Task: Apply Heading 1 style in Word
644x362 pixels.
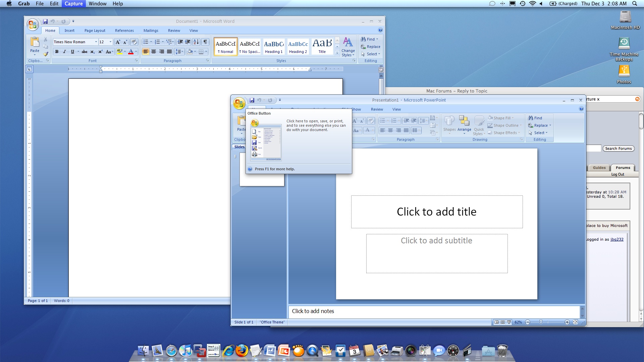Action: click(274, 47)
